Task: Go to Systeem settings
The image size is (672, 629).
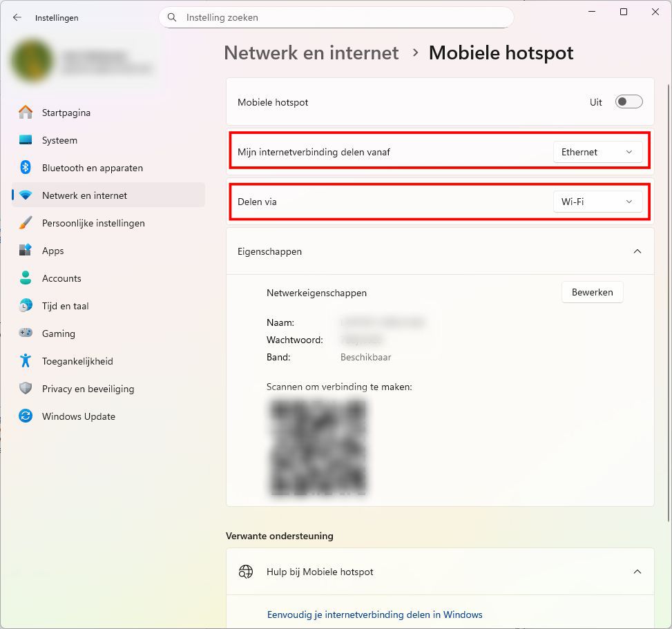Action: click(x=59, y=140)
